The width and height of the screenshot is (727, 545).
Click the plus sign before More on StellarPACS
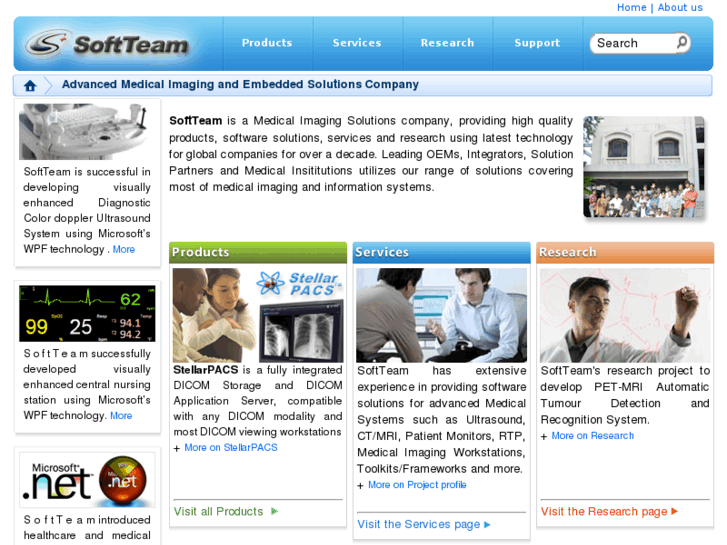176,449
